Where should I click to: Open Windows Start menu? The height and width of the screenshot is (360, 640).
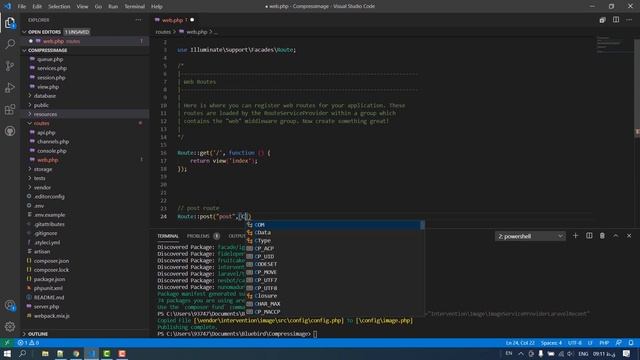coord(7,353)
